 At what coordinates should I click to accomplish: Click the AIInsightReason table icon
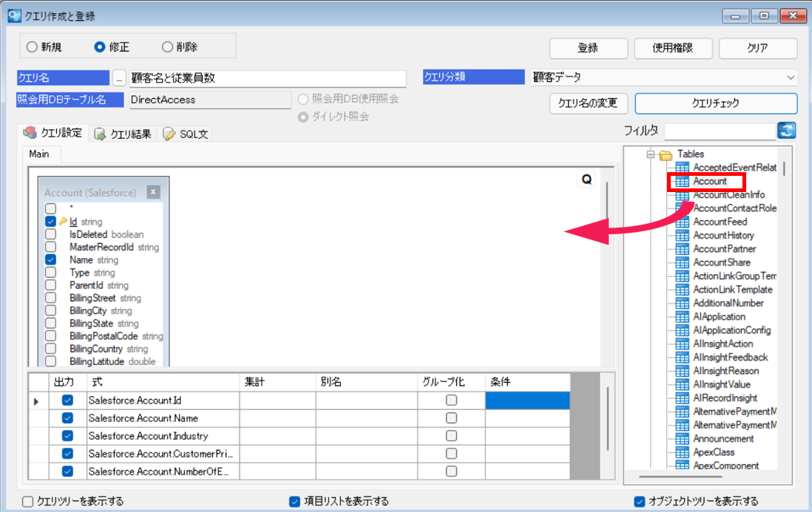coord(683,371)
